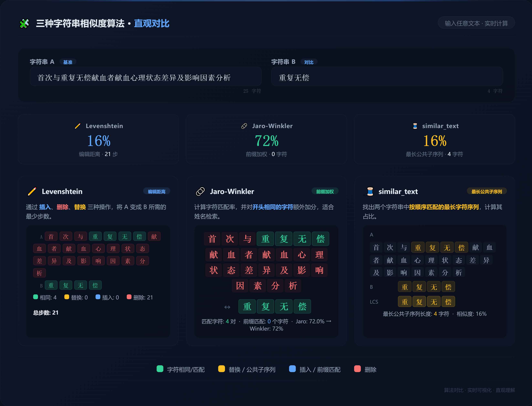Image resolution: width=532 pixels, height=406 pixels.
Task: Click the yellow 替换 / 公共子序列 legend swatch
Action: pos(221,369)
